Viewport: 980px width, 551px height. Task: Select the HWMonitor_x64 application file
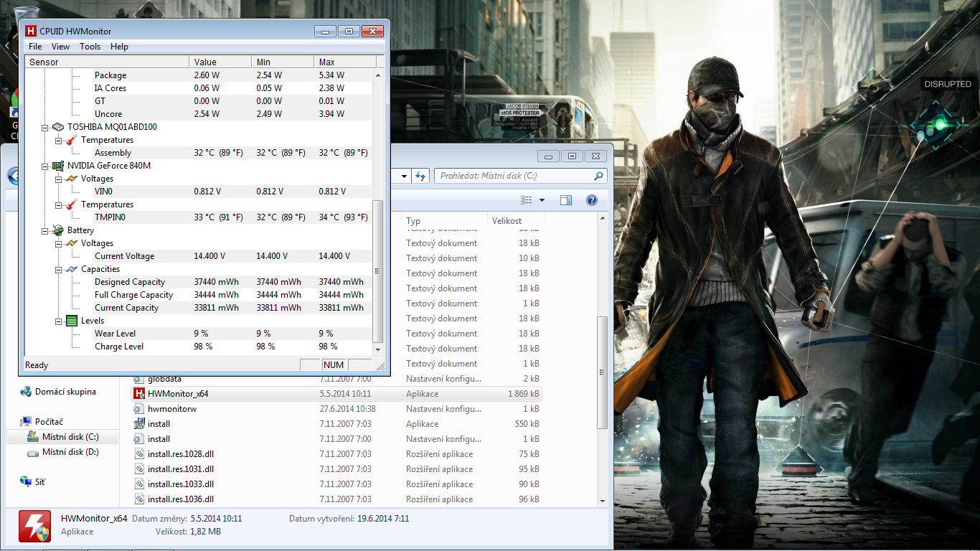point(337,394)
